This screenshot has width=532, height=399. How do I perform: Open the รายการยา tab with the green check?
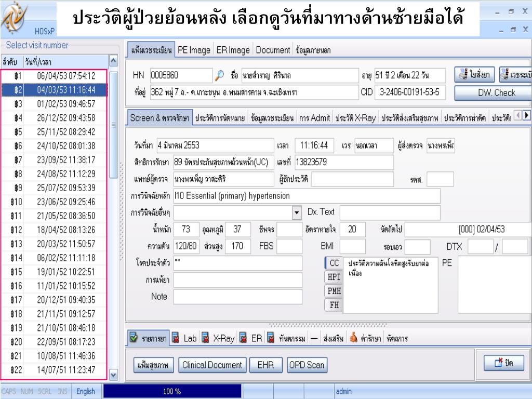[149, 338]
